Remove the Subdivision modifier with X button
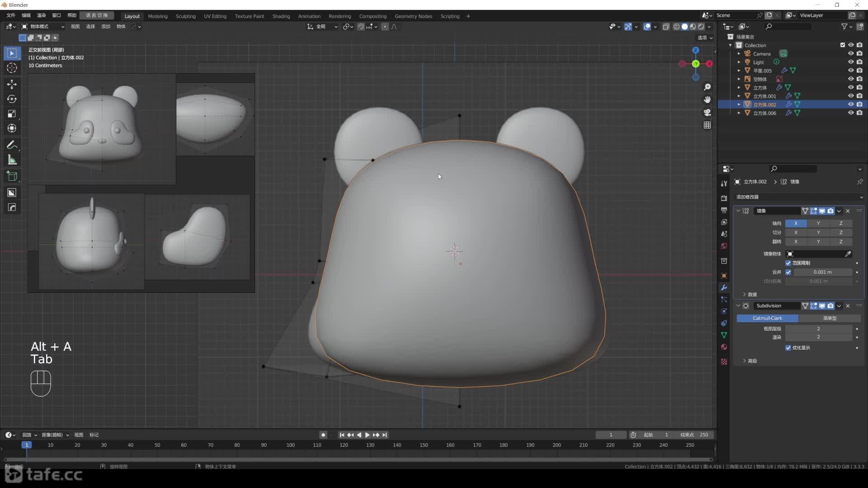The image size is (868, 488). (x=848, y=306)
